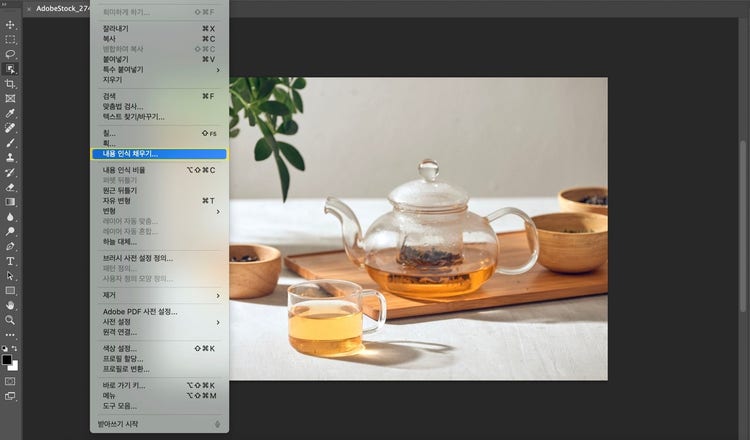Choose 내용 인식 채우기... highlighted item
750x440 pixels.
click(x=159, y=154)
